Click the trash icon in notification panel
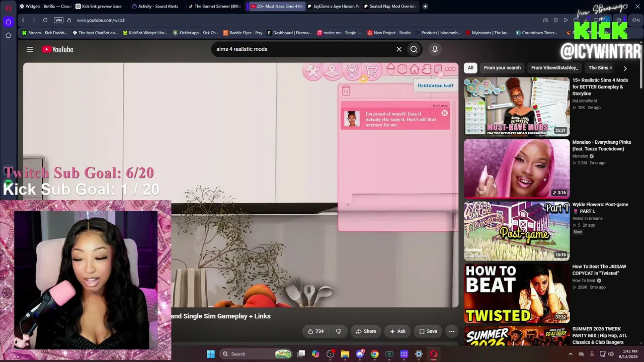This screenshot has width=644, height=362. pyautogui.click(x=346, y=91)
